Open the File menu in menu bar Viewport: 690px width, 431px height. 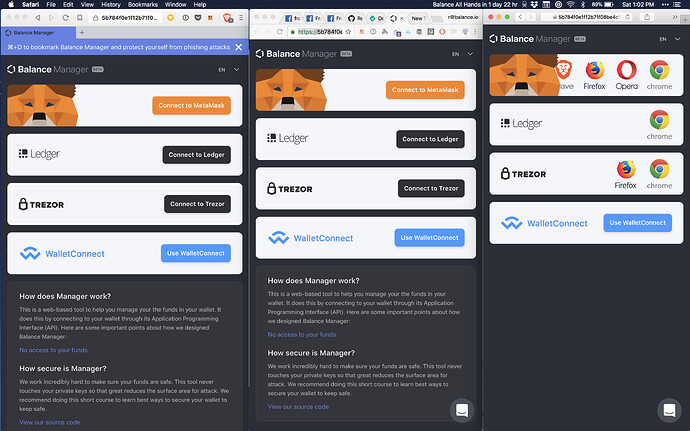51,4
